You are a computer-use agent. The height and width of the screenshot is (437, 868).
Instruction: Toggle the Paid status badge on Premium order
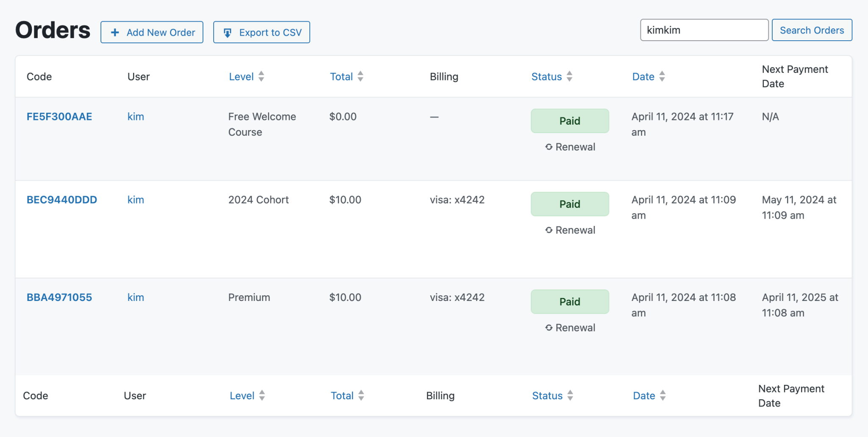[x=570, y=301]
